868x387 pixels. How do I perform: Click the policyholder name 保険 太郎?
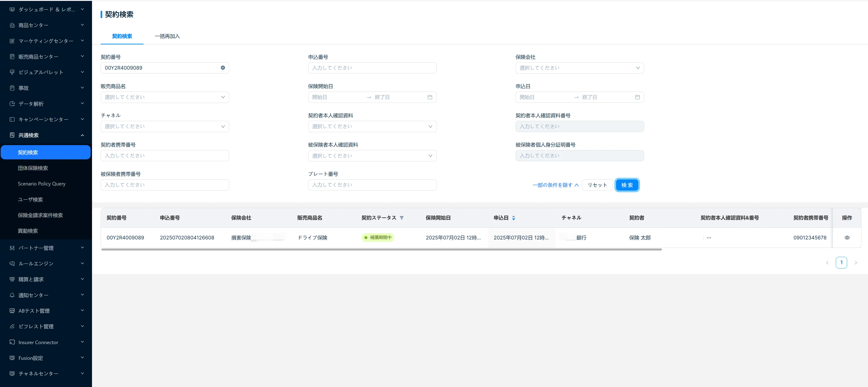pos(640,238)
